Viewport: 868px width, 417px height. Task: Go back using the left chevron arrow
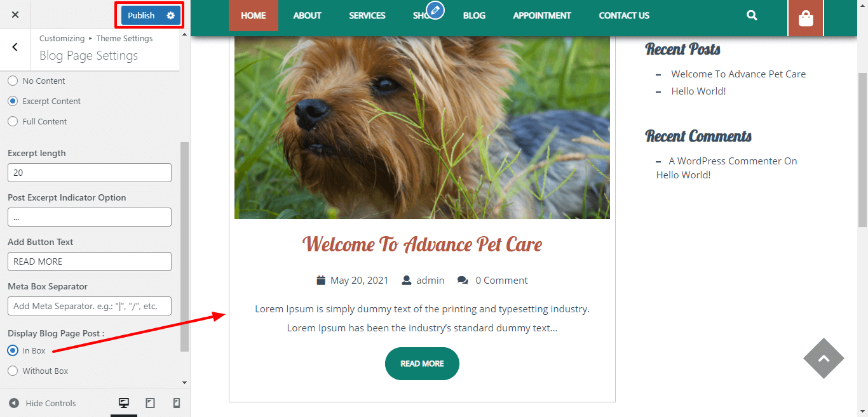[x=15, y=47]
